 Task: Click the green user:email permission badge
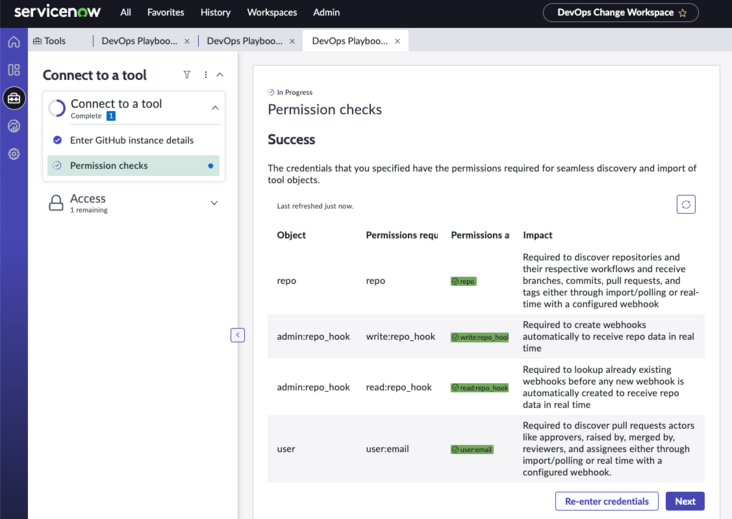point(472,449)
